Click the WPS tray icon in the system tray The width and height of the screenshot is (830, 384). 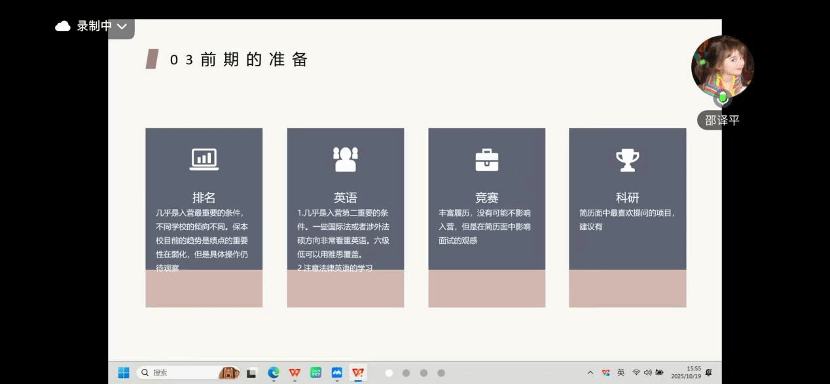(606, 373)
